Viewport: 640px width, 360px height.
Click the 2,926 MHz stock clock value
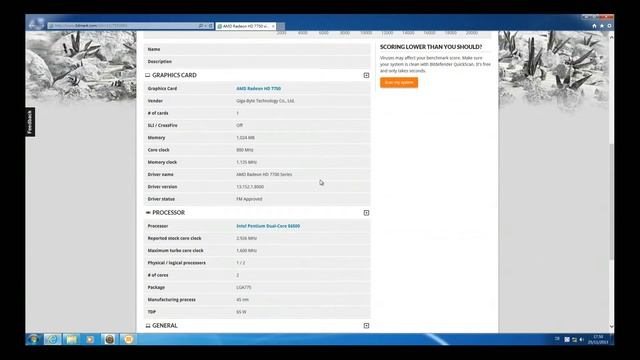pos(247,238)
